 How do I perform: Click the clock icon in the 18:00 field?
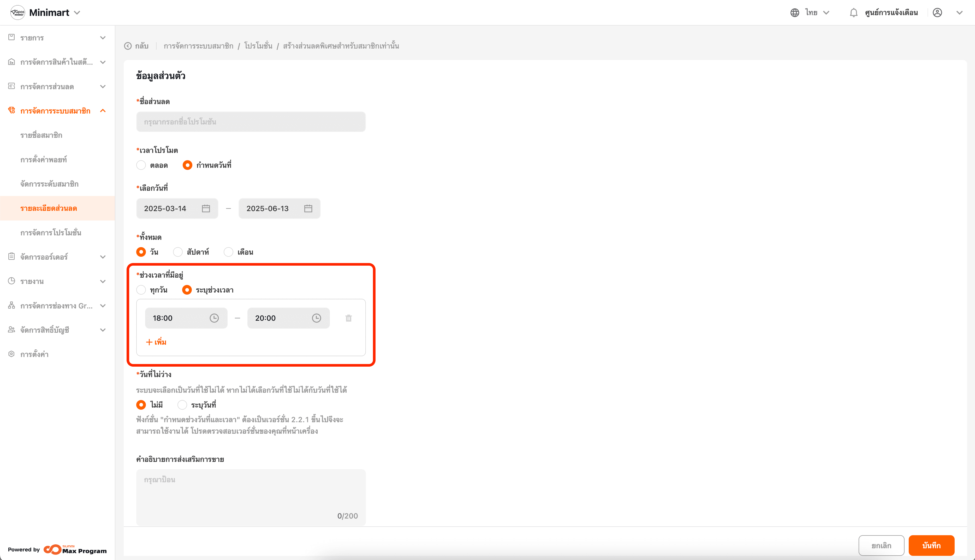point(214,318)
